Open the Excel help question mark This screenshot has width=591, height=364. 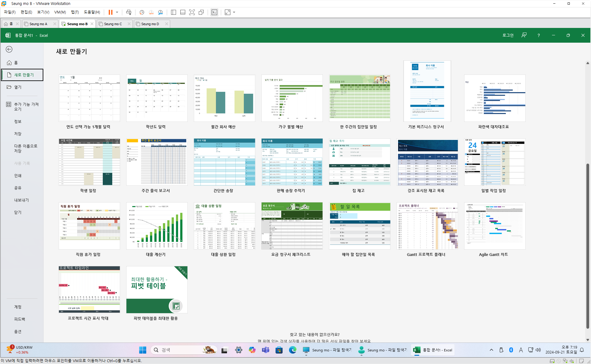click(x=538, y=35)
